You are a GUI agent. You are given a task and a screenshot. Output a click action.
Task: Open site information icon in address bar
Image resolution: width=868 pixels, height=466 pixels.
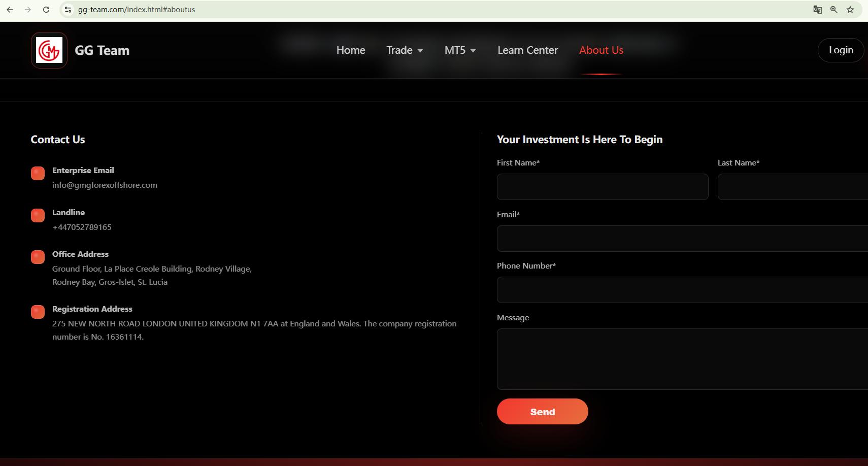(x=68, y=10)
